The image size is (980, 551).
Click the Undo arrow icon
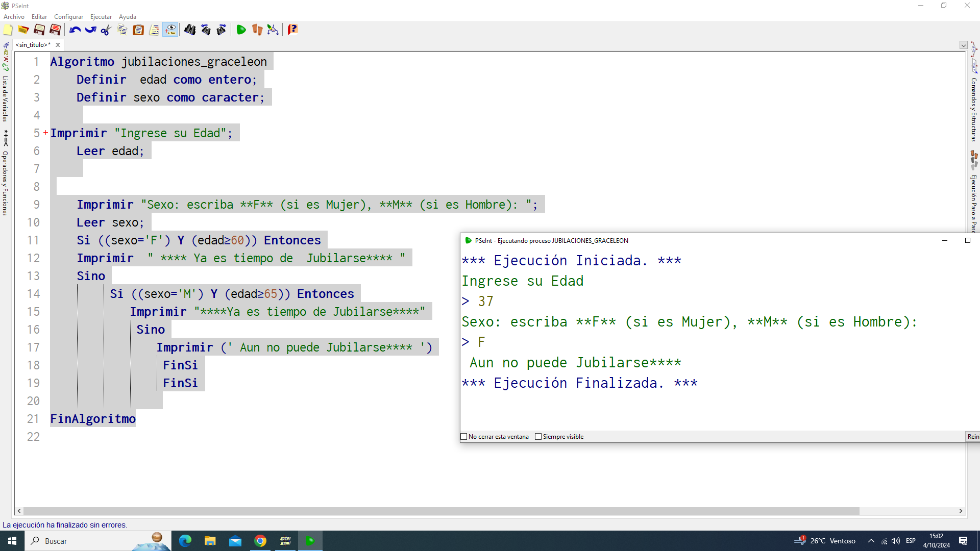tap(75, 30)
